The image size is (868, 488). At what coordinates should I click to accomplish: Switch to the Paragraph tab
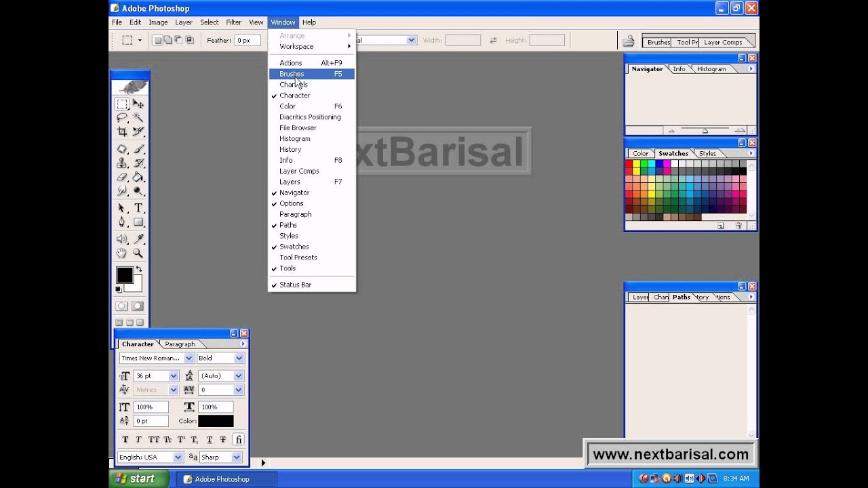click(x=180, y=344)
